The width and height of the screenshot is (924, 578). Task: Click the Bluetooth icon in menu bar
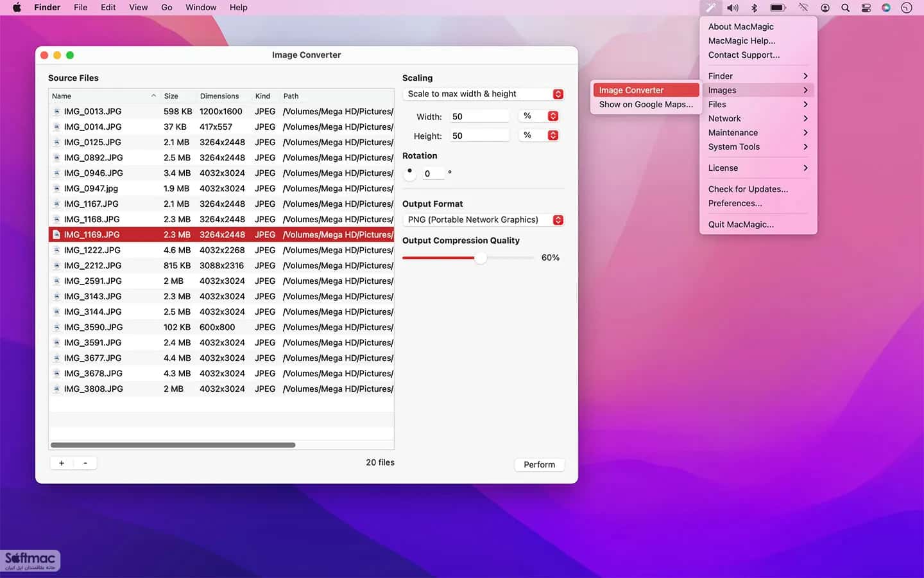tap(755, 8)
